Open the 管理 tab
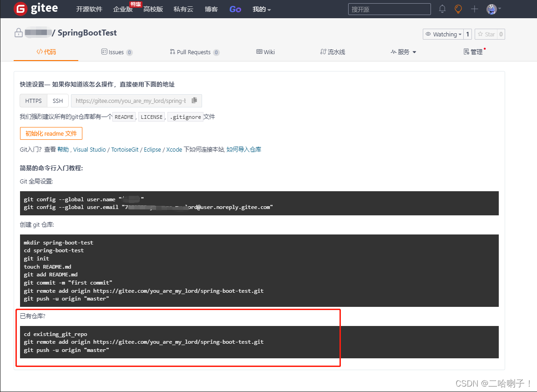 pyautogui.click(x=473, y=52)
